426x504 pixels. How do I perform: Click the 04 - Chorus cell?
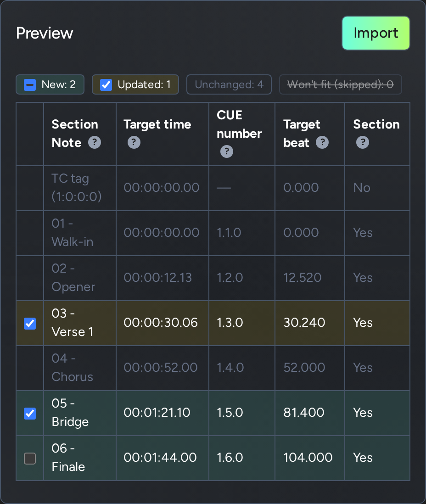[80, 368]
